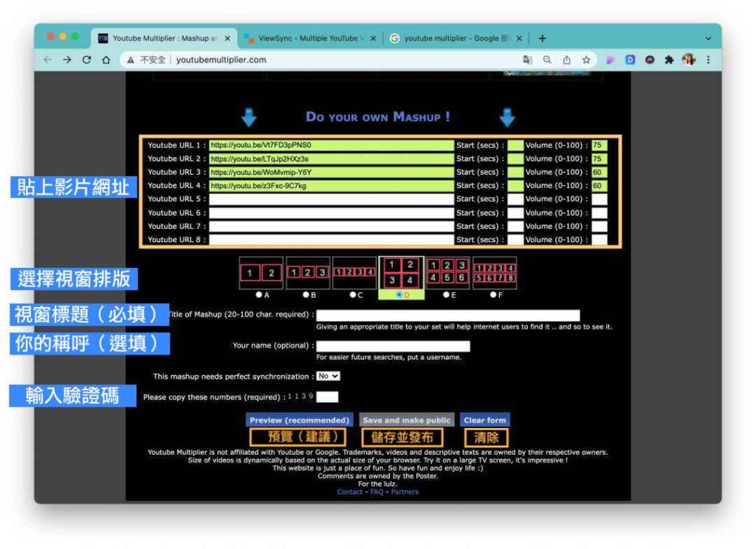Image resolution: width=756 pixels, height=549 pixels.
Task: Open the browser home page icon
Action: [106, 60]
